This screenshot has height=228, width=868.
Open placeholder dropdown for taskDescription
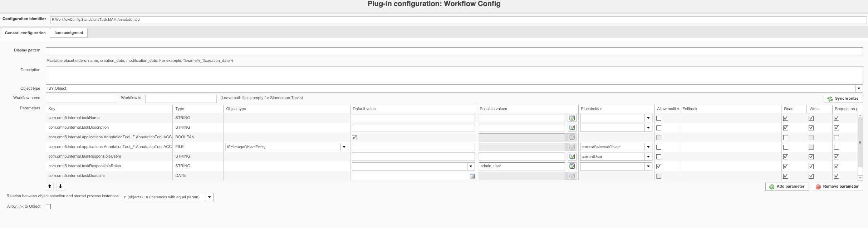click(648, 128)
